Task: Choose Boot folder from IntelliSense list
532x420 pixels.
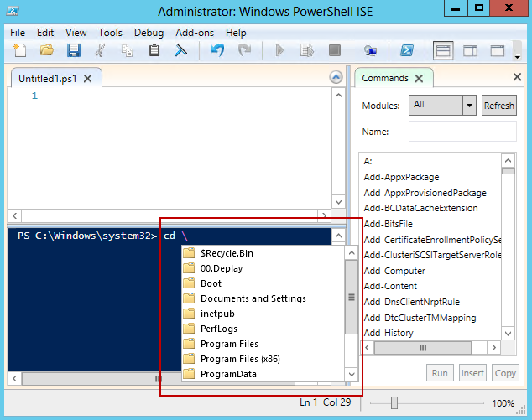Action: pyautogui.click(x=263, y=283)
